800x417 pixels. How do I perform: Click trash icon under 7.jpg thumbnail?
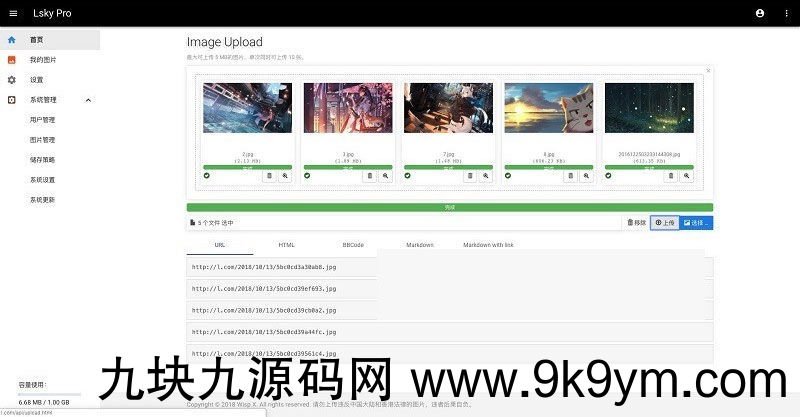point(470,176)
